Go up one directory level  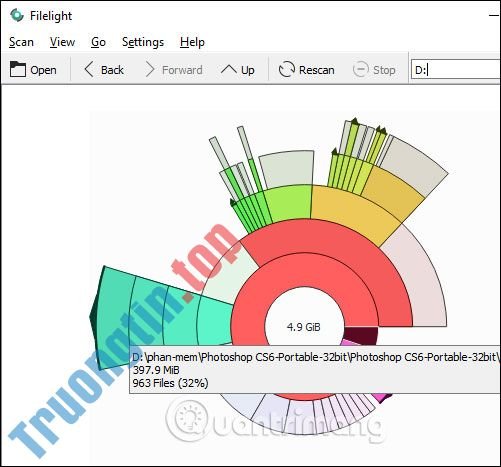pyautogui.click(x=238, y=70)
